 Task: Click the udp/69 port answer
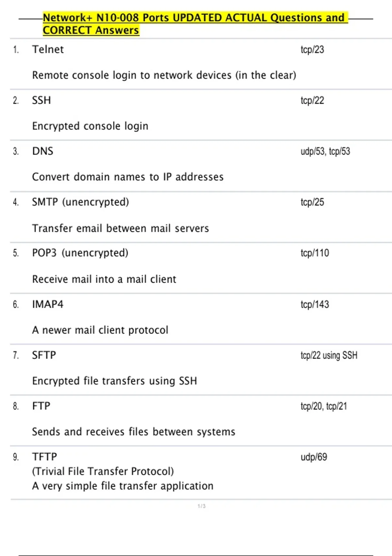(x=314, y=457)
